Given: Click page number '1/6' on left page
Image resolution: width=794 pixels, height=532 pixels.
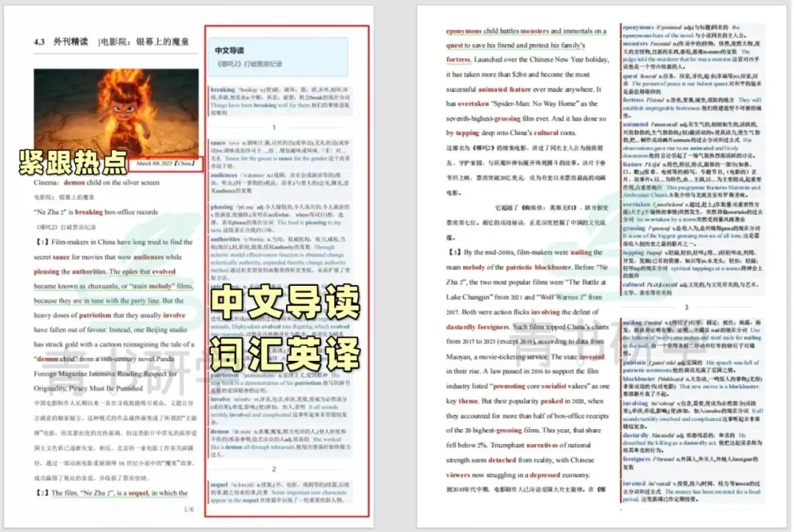Looking at the screenshot, I should click(x=188, y=509).
